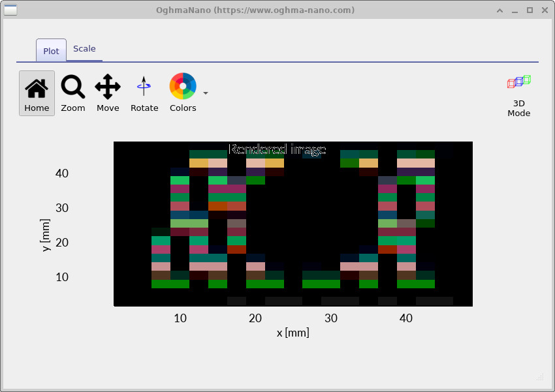The width and height of the screenshot is (555, 392).
Task: Click the Rendered image plot area
Action: (x=293, y=222)
